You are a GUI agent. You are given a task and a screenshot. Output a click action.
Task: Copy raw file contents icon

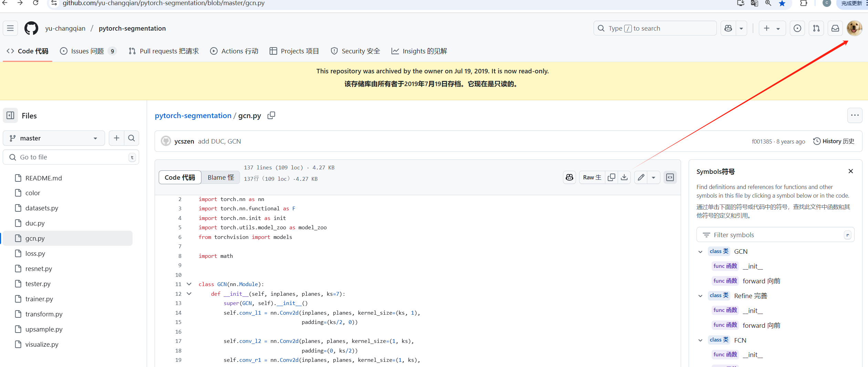(x=611, y=177)
